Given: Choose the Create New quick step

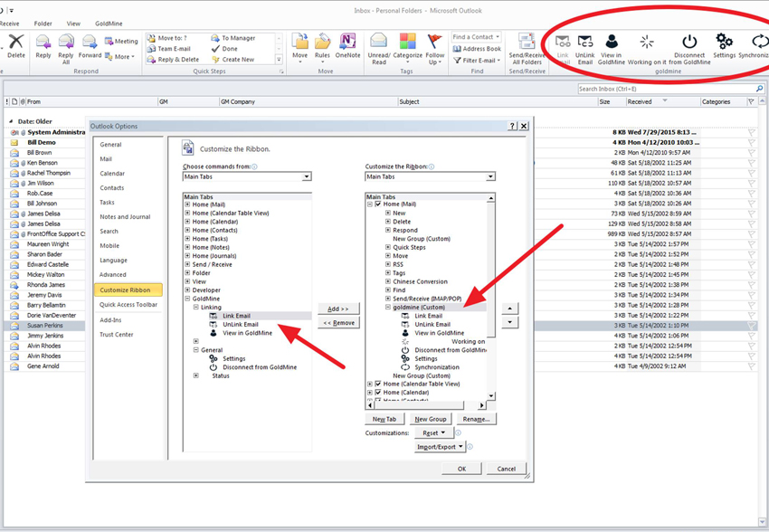Looking at the screenshot, I should coord(233,60).
